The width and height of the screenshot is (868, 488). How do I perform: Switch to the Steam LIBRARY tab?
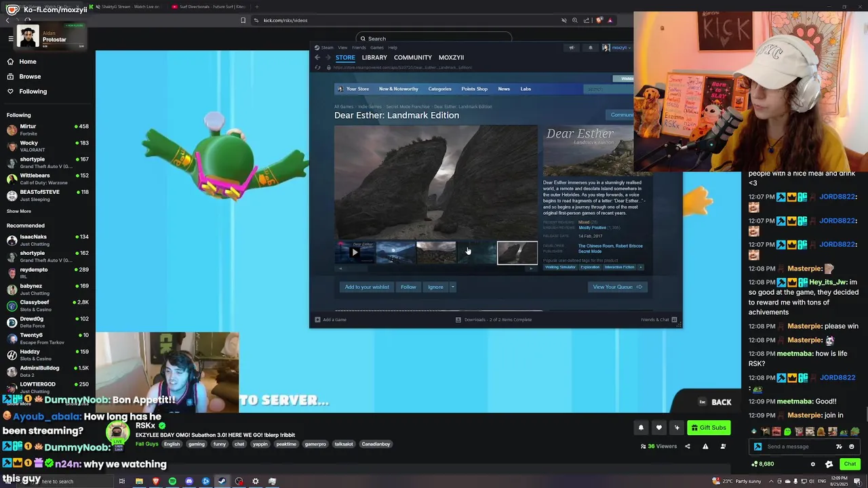tap(374, 58)
